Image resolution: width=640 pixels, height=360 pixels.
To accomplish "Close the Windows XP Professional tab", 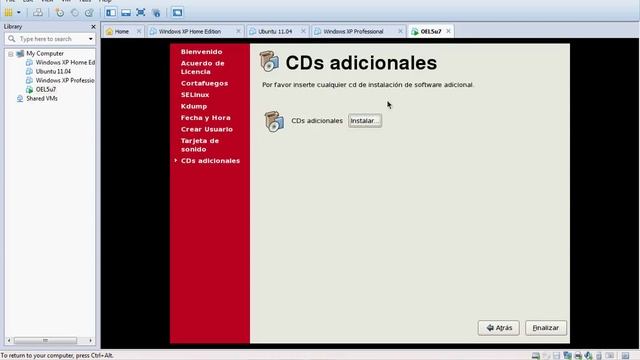I will pos(400,31).
